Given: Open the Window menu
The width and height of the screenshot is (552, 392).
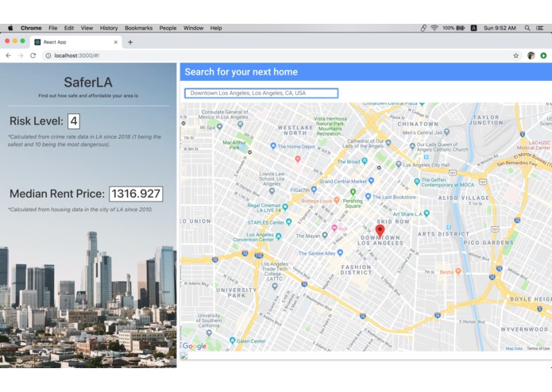Looking at the screenshot, I should point(193,28).
